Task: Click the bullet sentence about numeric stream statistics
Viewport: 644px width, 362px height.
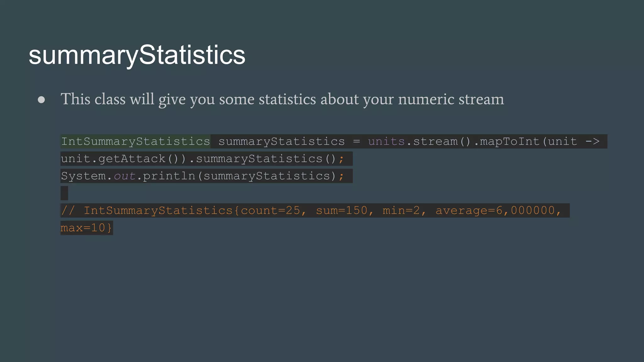Action: coord(282,99)
